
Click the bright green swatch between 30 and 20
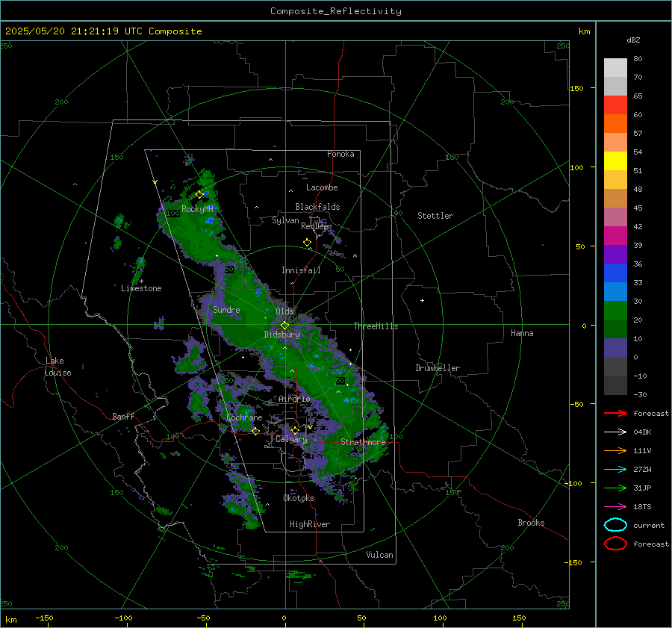click(x=615, y=311)
